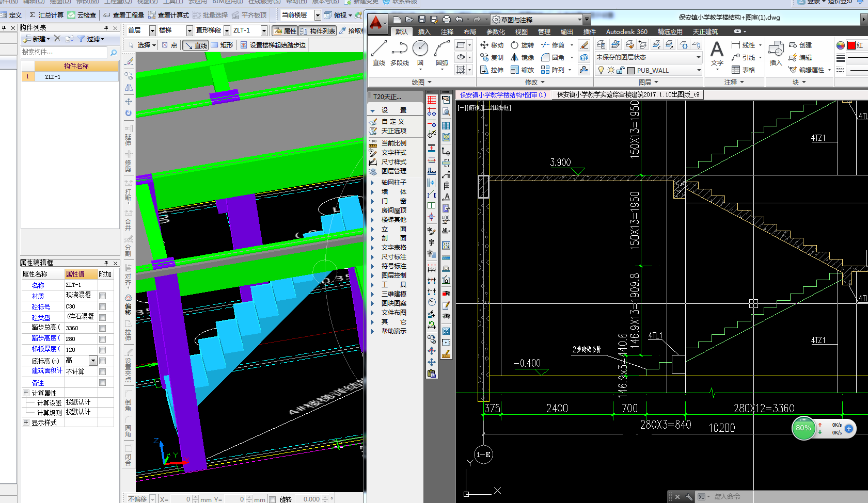Screen dimensions: 868x503
Task: Open the 插入 ribbon tab in AutoCAD
Action: (424, 31)
